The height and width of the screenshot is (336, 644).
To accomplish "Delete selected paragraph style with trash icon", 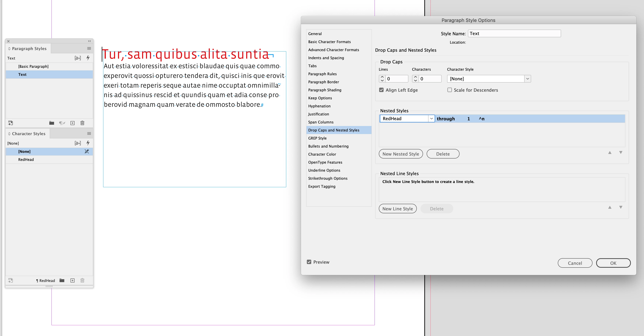I will point(82,123).
